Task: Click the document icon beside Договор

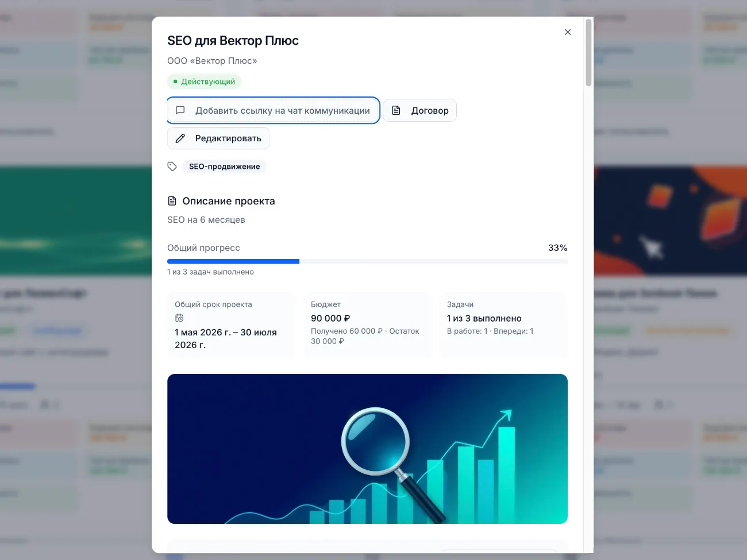Action: tap(396, 110)
